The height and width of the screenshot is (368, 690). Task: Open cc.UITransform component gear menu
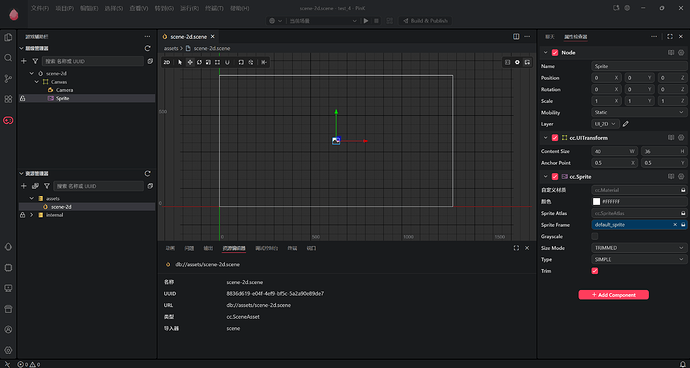(681, 138)
